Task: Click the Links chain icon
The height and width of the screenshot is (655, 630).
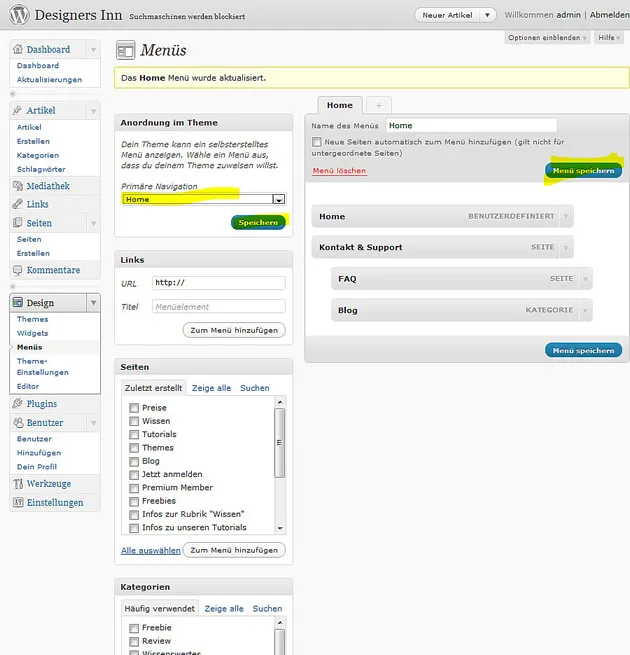Action: [18, 204]
